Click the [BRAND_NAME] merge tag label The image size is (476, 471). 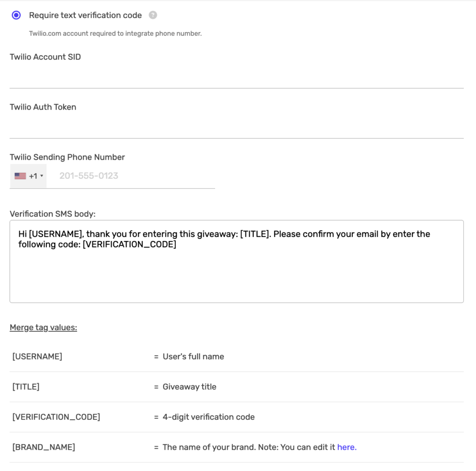pos(44,447)
